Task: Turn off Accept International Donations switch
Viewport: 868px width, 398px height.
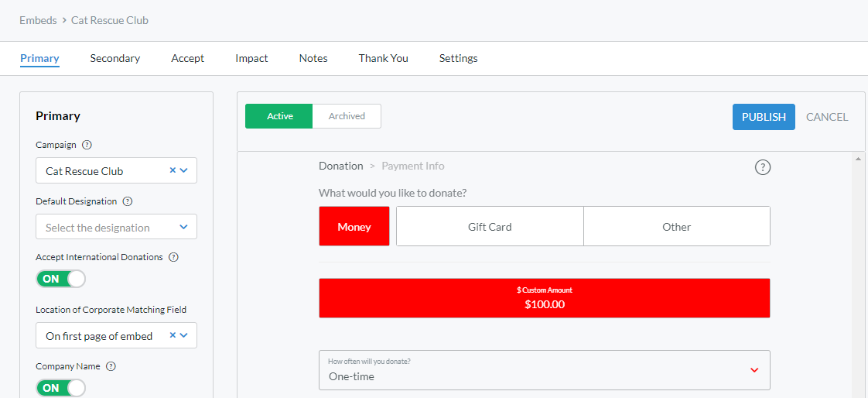Action: coord(61,279)
